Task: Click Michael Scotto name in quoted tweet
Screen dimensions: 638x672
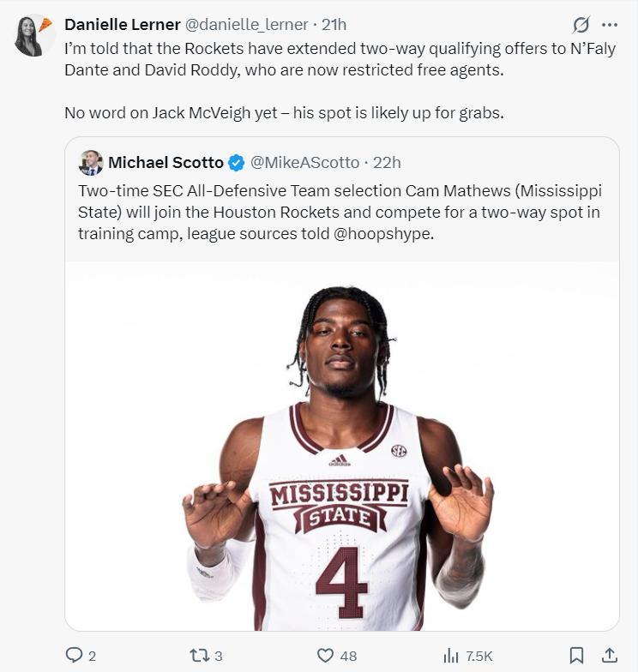Action: pos(166,163)
